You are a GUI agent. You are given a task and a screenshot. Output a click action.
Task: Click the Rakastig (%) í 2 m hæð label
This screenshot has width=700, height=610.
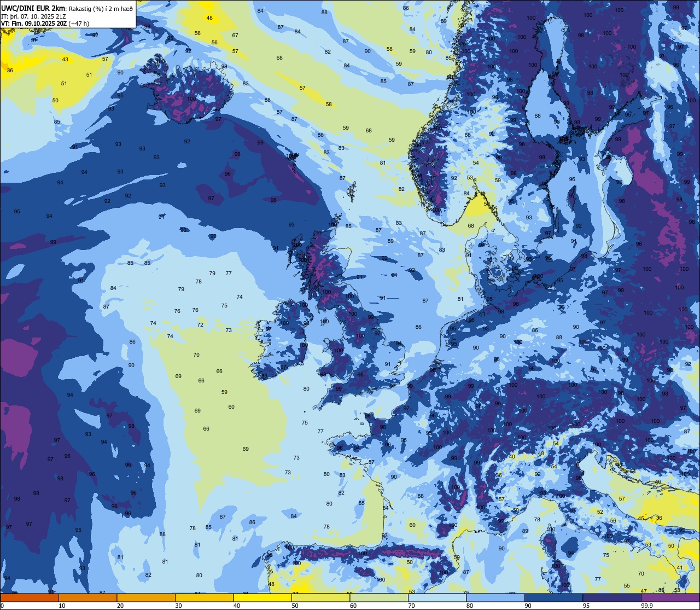pos(101,9)
